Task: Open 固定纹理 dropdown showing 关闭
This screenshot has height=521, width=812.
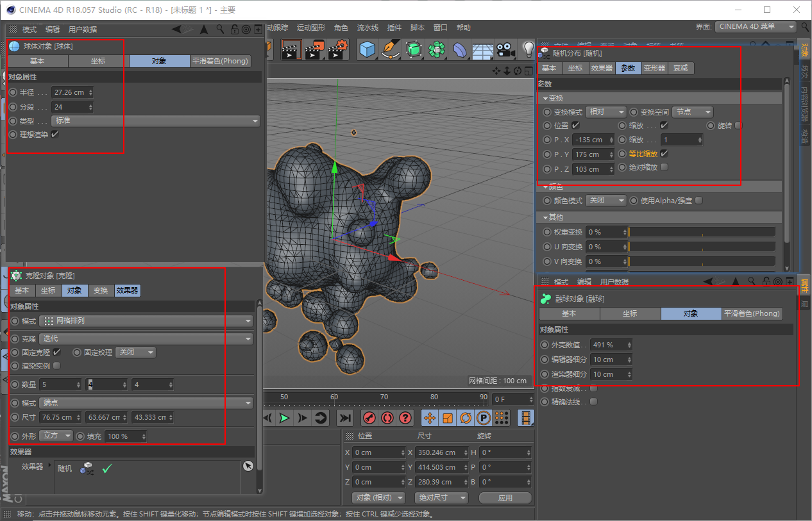Action: 135,352
